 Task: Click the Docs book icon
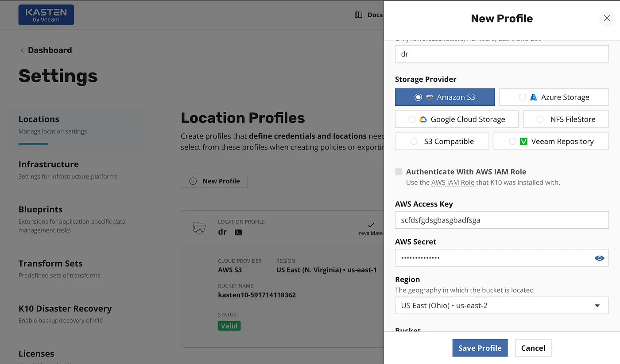358,15
